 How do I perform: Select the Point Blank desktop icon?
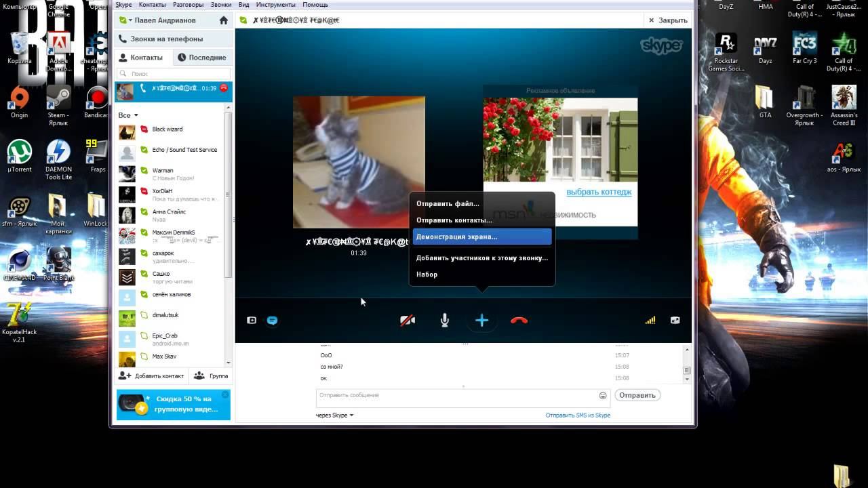pyautogui.click(x=58, y=264)
